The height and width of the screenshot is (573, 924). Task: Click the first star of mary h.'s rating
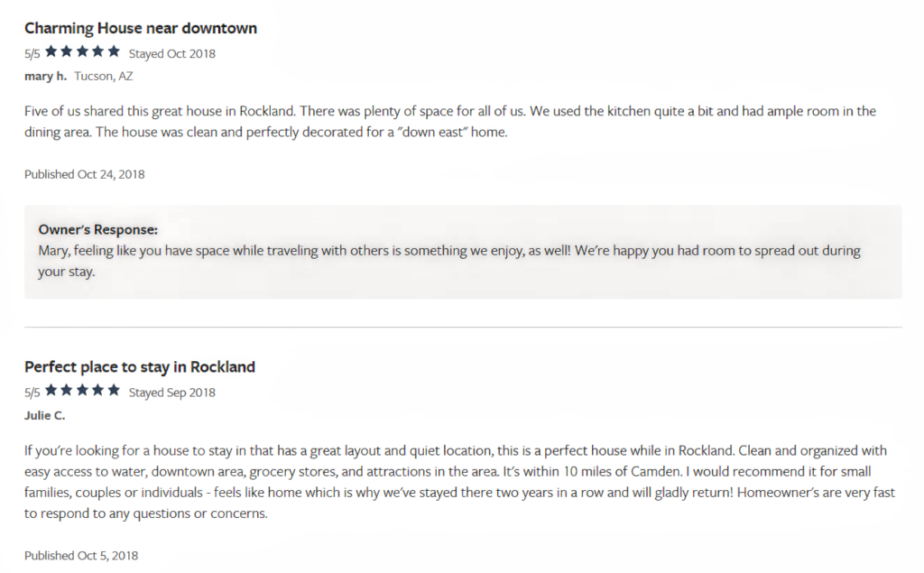(51, 51)
